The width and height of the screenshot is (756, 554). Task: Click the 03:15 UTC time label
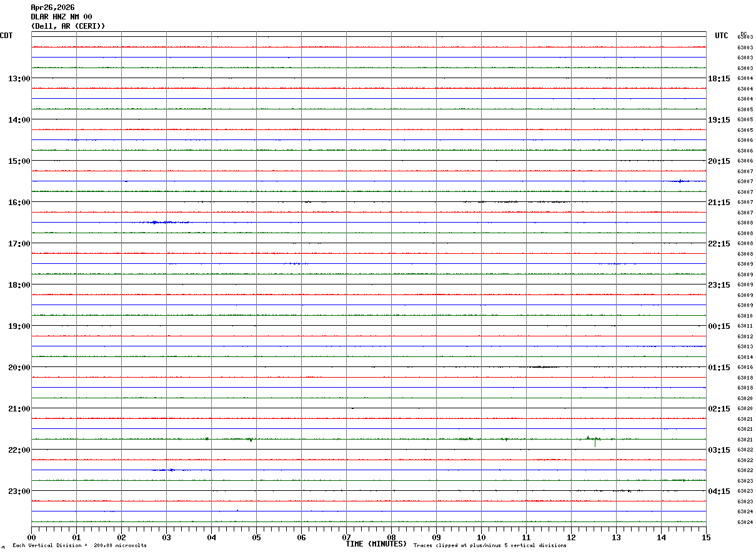click(x=719, y=450)
